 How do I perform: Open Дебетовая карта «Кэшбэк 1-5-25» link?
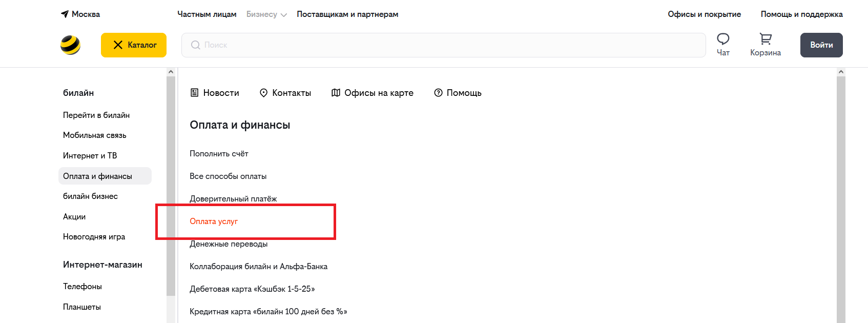(x=252, y=289)
